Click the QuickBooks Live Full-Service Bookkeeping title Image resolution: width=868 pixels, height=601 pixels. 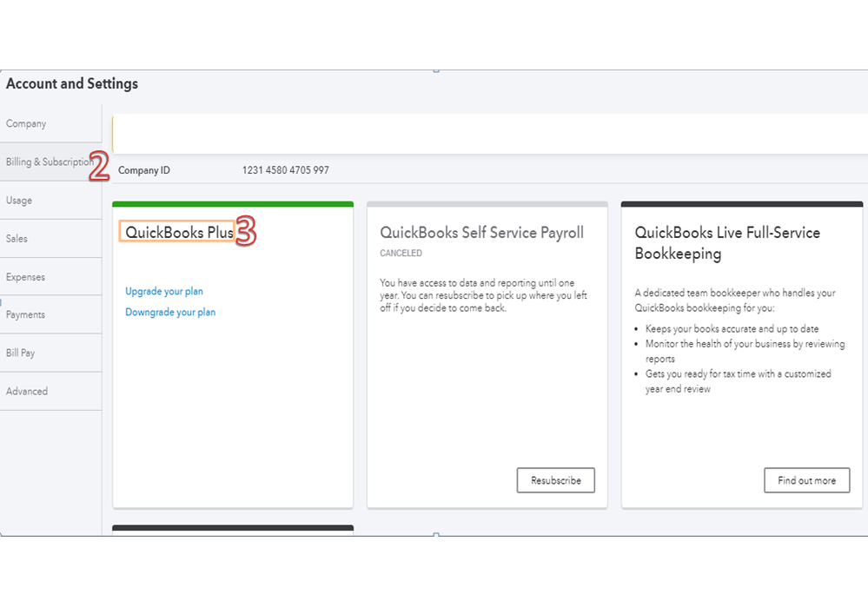[727, 243]
